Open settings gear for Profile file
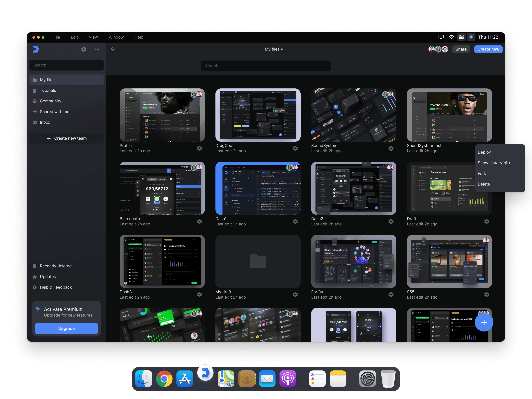The height and width of the screenshot is (399, 532). [199, 148]
